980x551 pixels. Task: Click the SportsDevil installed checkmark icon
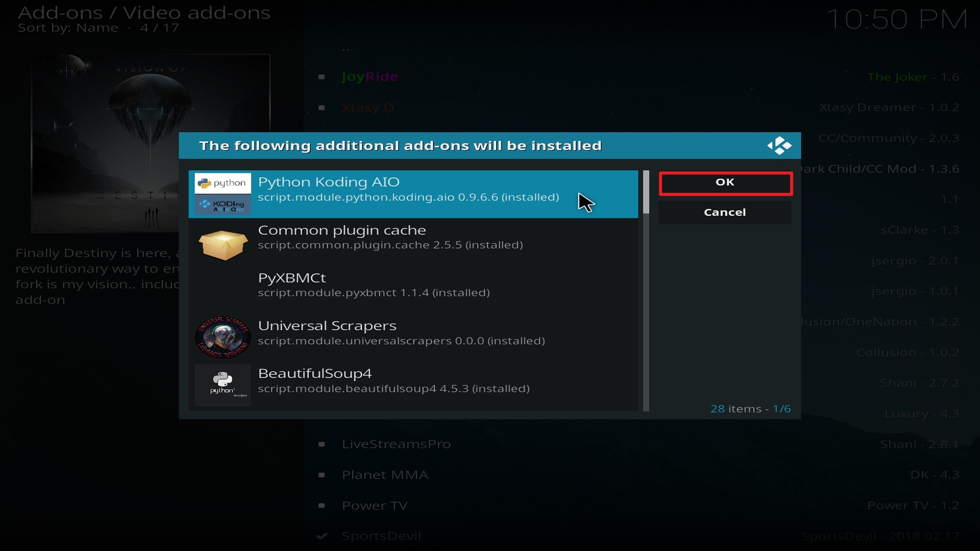pyautogui.click(x=322, y=536)
